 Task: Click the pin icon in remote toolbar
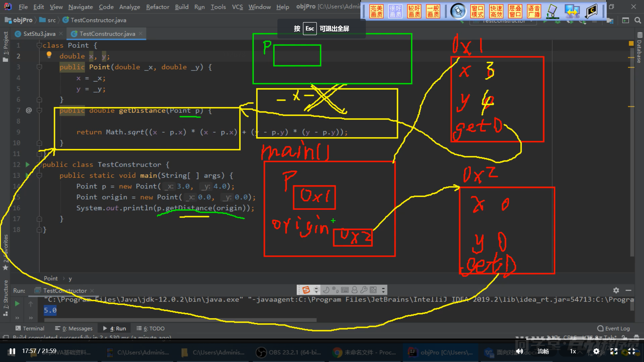tap(458, 11)
